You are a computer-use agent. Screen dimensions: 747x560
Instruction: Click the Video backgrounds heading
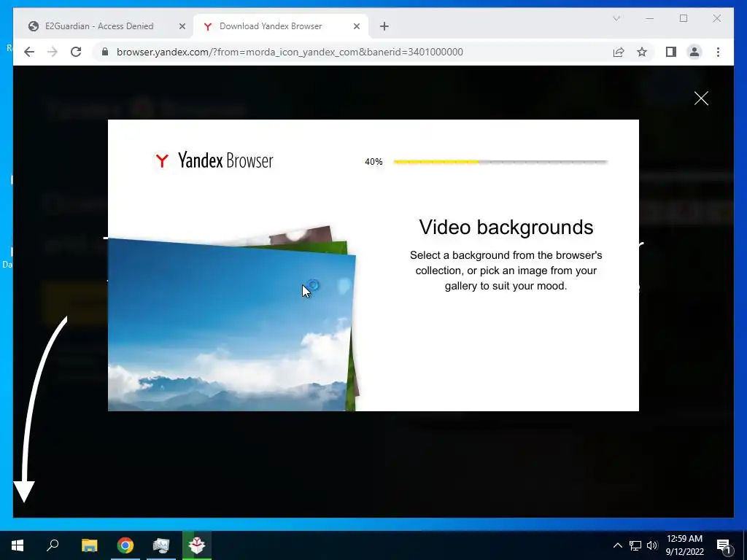(506, 227)
